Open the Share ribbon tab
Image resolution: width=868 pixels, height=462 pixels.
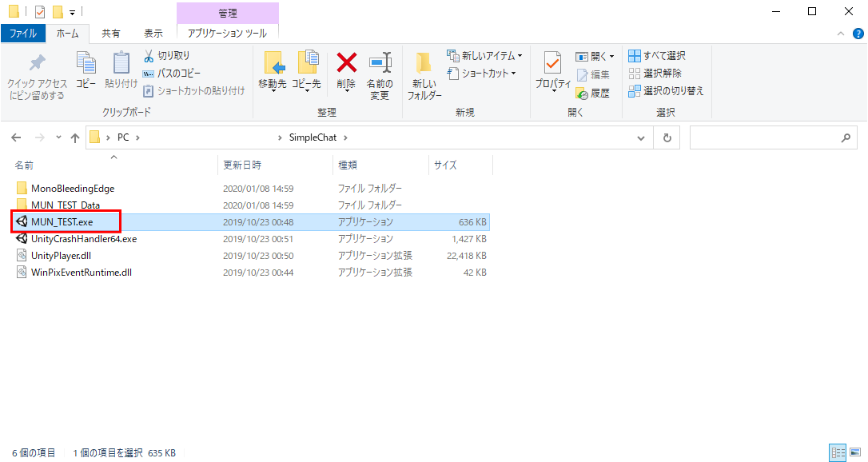pyautogui.click(x=111, y=34)
